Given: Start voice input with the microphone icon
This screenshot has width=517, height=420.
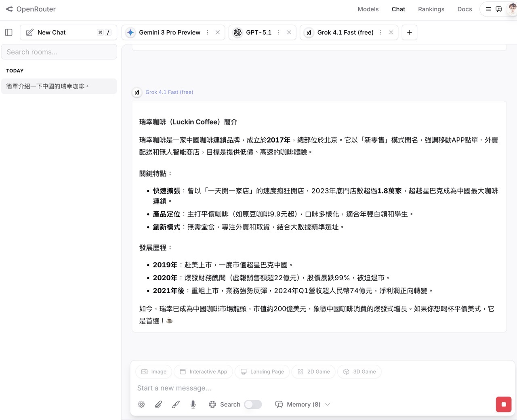Looking at the screenshot, I should click(x=193, y=404).
